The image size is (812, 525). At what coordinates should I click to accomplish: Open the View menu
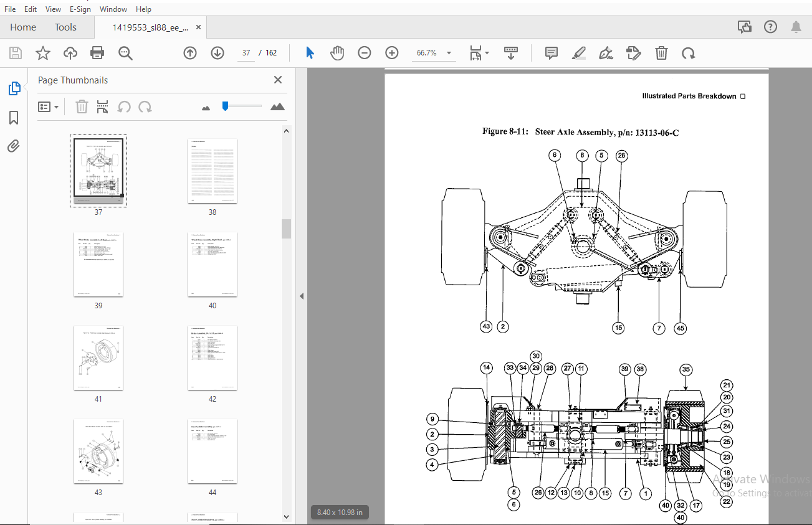(x=54, y=9)
